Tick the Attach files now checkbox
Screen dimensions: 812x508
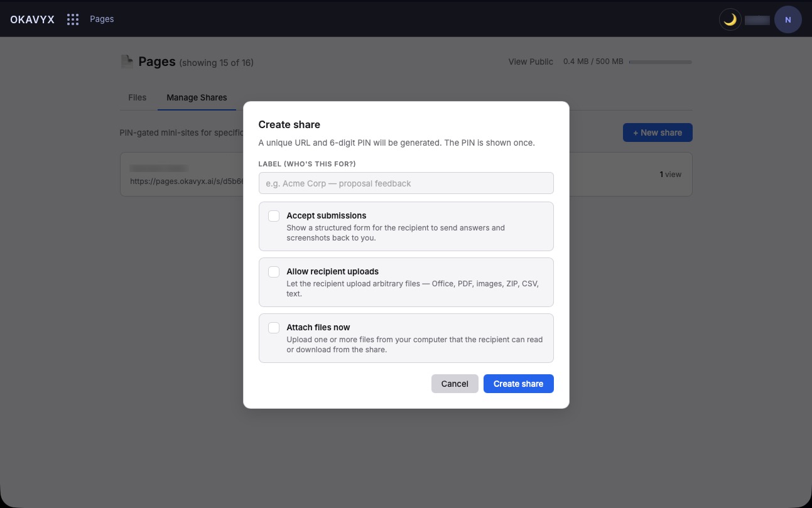274,328
